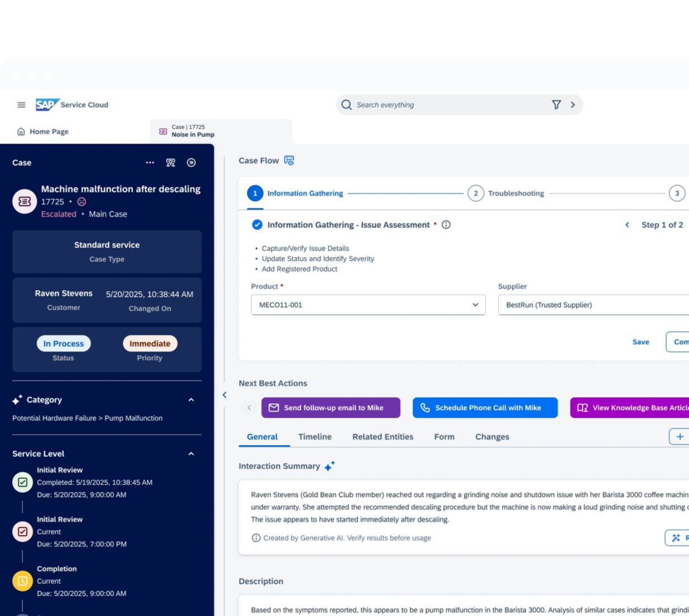
Task: Open the Case Flow overview icon
Action: pos(289,161)
